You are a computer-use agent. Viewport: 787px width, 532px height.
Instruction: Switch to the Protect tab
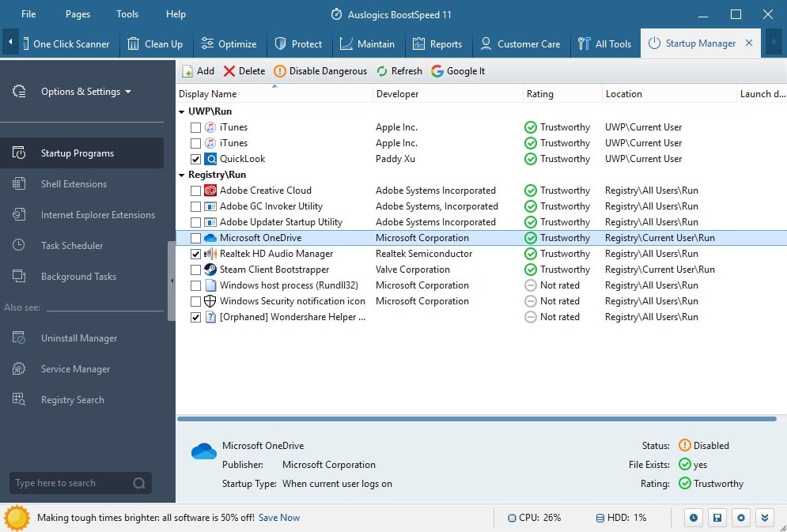299,44
